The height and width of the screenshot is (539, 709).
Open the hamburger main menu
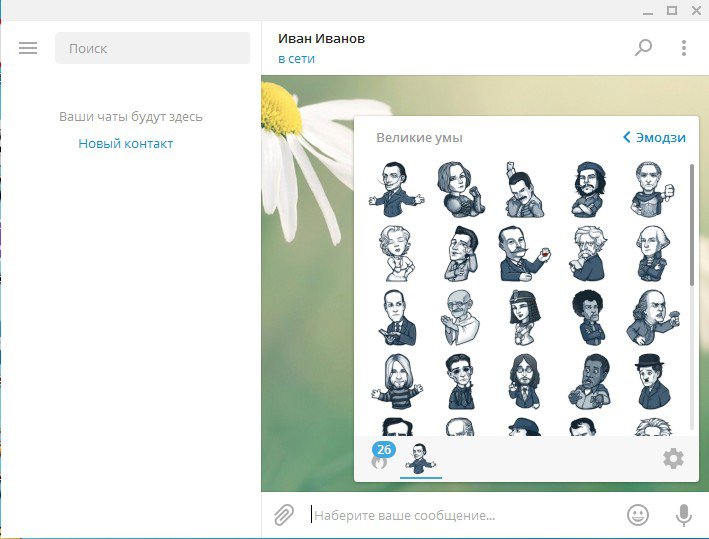28,48
